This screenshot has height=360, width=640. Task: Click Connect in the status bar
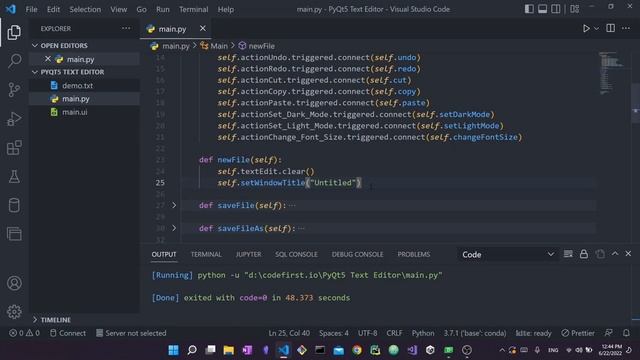tap(68, 333)
